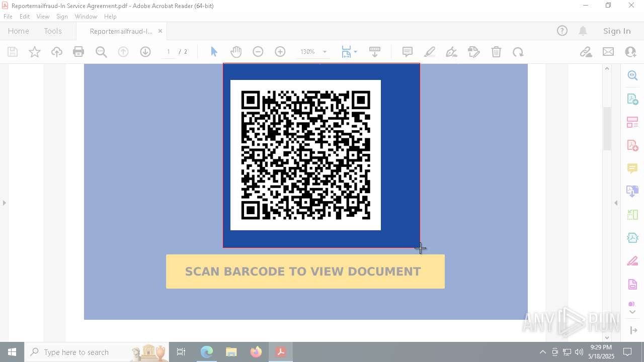Open the Windows Start menu
The width and height of the screenshot is (644, 362).
pos(12,352)
